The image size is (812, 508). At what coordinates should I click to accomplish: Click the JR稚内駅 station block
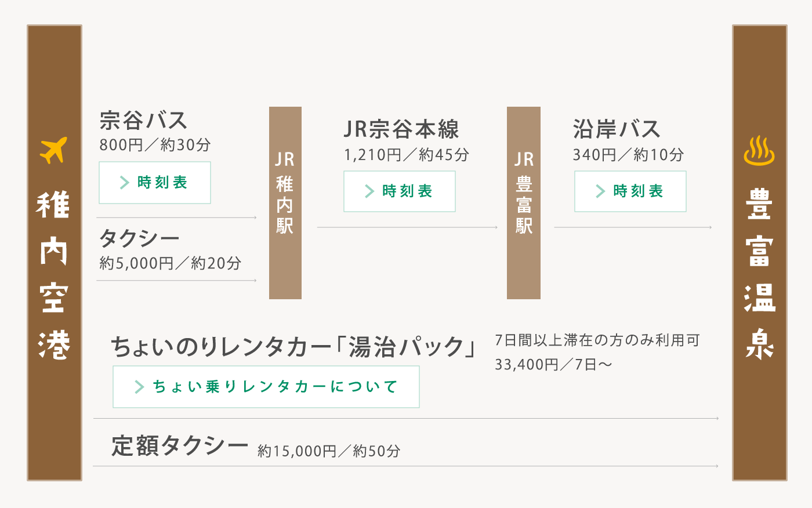[x=285, y=203]
